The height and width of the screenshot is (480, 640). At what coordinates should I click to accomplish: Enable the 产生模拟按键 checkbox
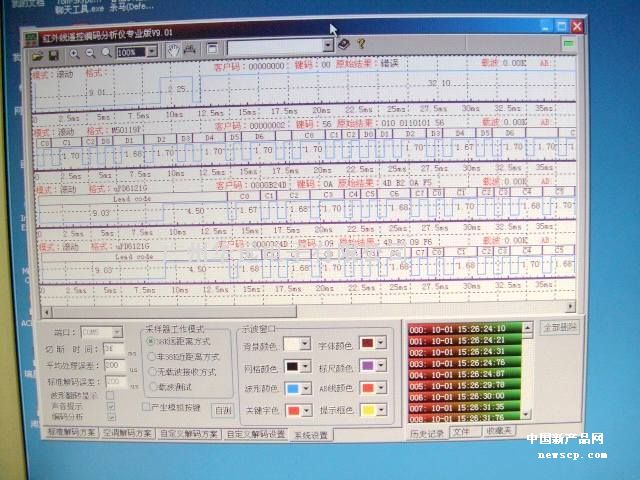[147, 407]
